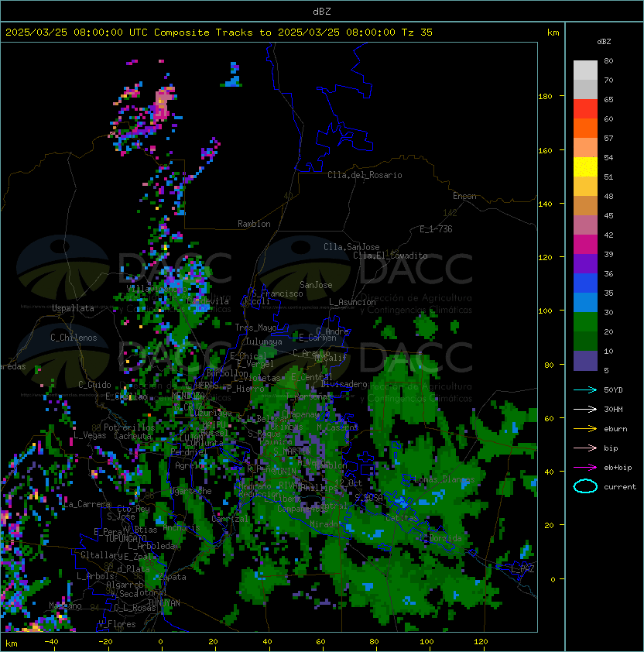Image resolution: width=644 pixels, height=652 pixels.
Task: Click the 'dBZ' heading above the color scale
Action: tap(604, 42)
